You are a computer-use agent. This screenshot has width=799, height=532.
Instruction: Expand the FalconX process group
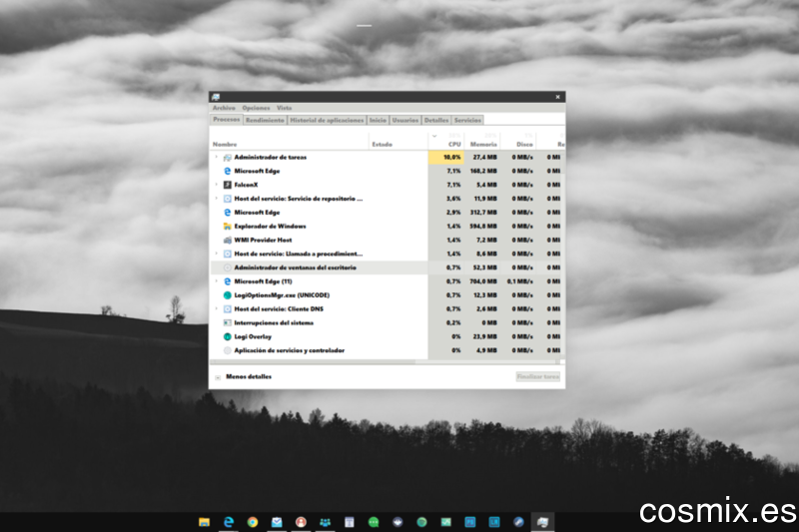pos(216,185)
